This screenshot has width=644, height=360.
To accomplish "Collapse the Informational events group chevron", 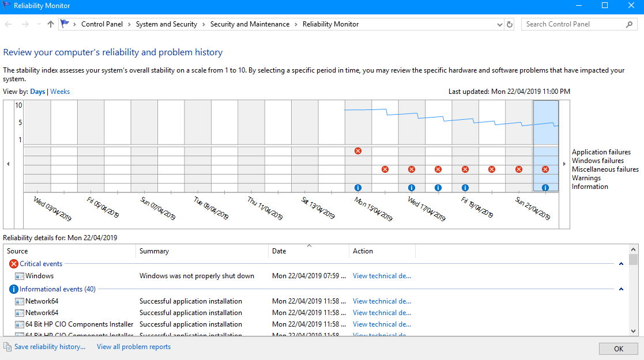I will pos(621,289).
